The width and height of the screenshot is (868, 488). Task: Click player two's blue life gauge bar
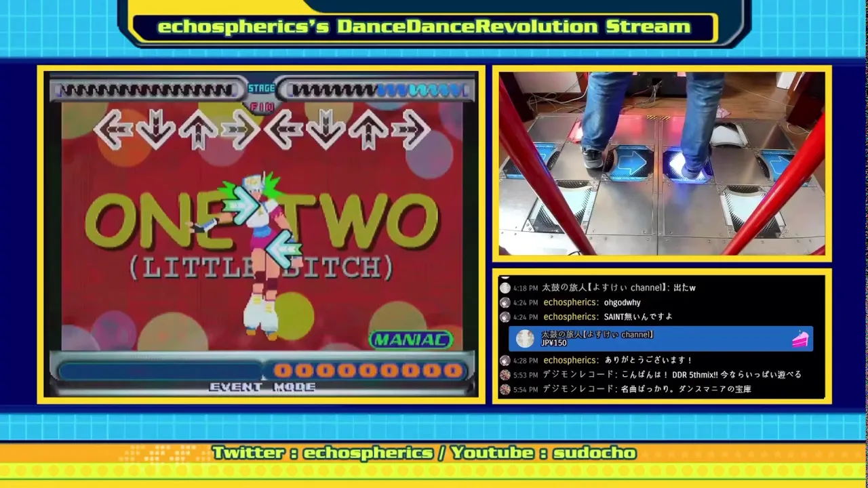tap(377, 90)
